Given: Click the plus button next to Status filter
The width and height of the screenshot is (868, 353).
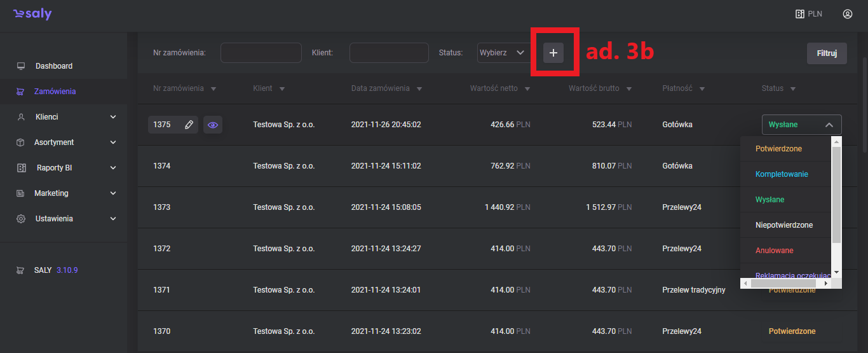Looking at the screenshot, I should point(553,53).
